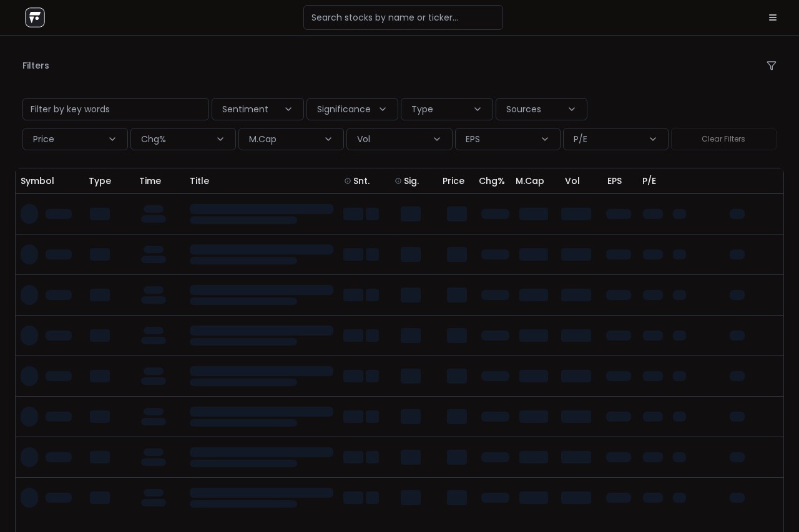The height and width of the screenshot is (532, 799).
Task: Sort by the M.Cap column header
Action: [x=530, y=181]
